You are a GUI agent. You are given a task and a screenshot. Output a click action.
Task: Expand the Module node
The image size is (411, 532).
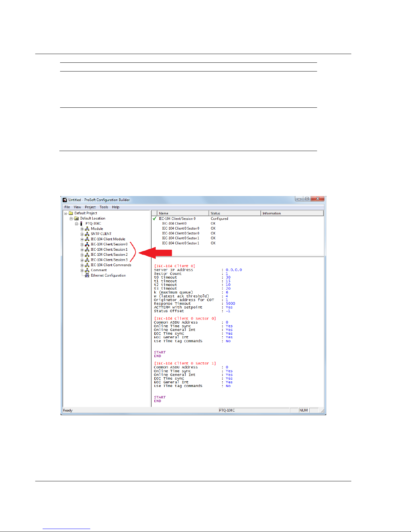point(82,229)
